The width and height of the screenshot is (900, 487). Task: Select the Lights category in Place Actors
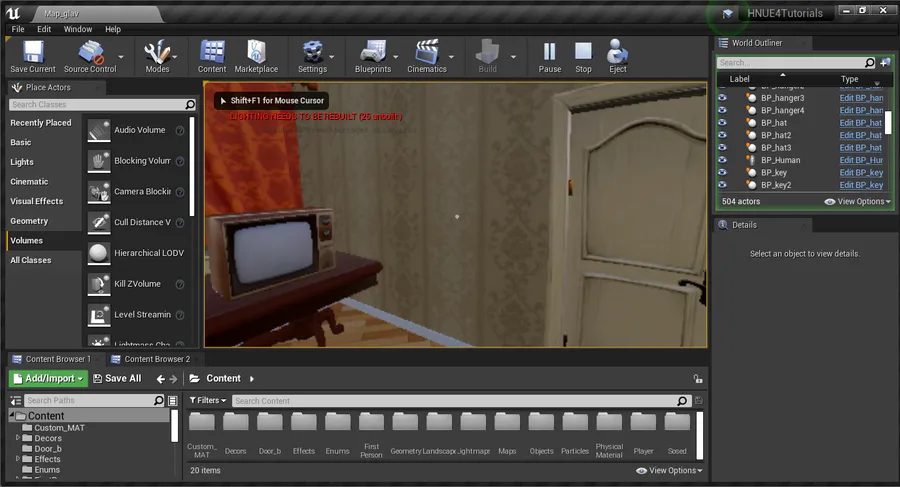click(x=22, y=162)
